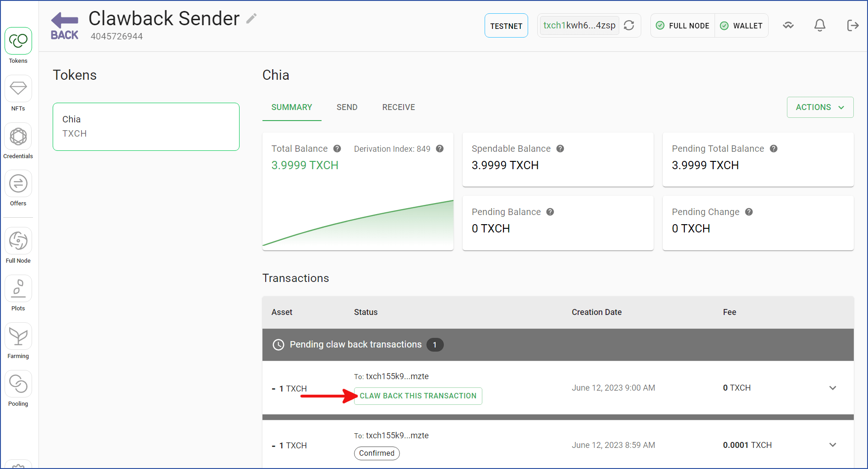The image size is (868, 469).
Task: Open the Total Balance help tooltip
Action: [337, 149]
